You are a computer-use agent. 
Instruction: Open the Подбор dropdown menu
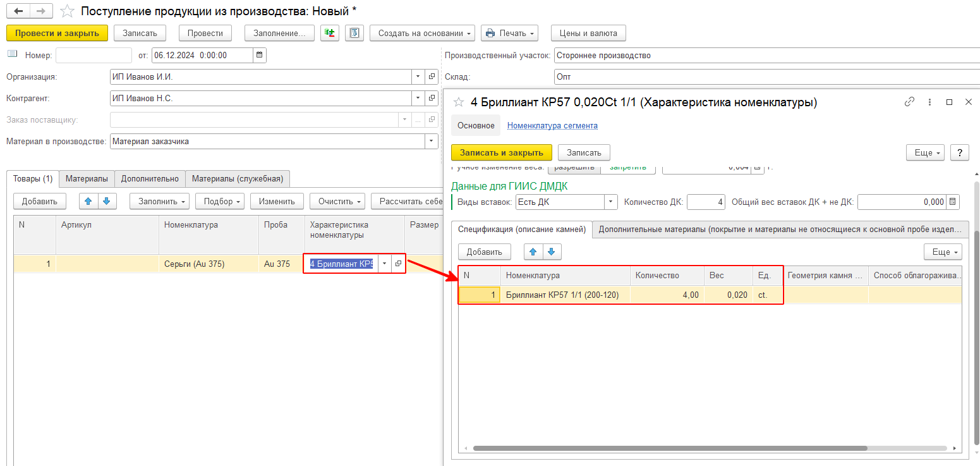pos(220,201)
